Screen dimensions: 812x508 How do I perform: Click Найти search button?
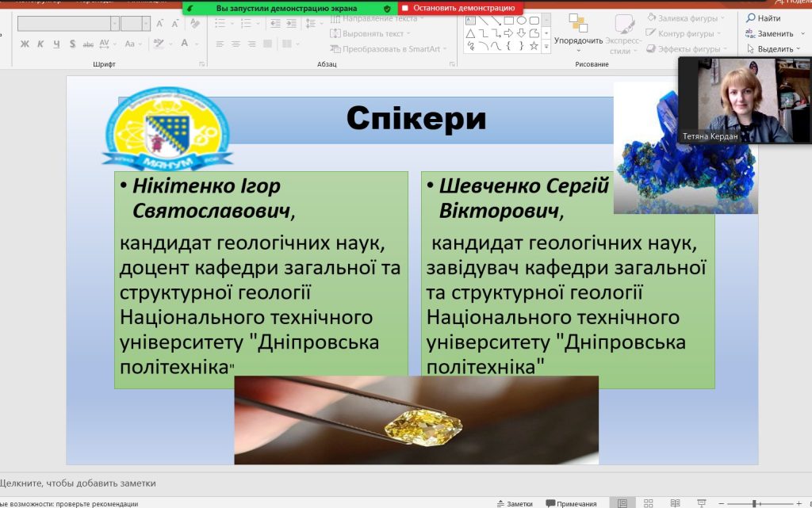[764, 18]
